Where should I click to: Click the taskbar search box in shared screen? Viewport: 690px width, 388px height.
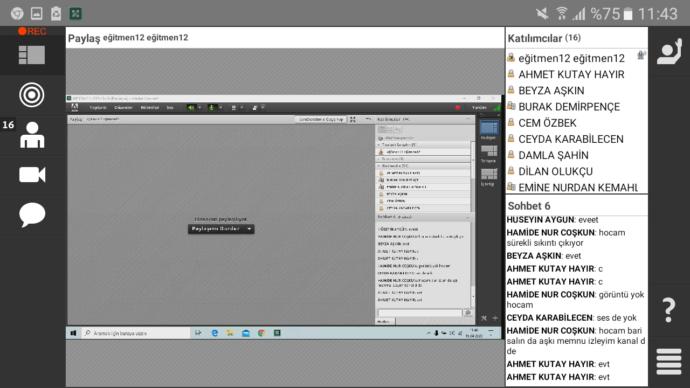136,333
